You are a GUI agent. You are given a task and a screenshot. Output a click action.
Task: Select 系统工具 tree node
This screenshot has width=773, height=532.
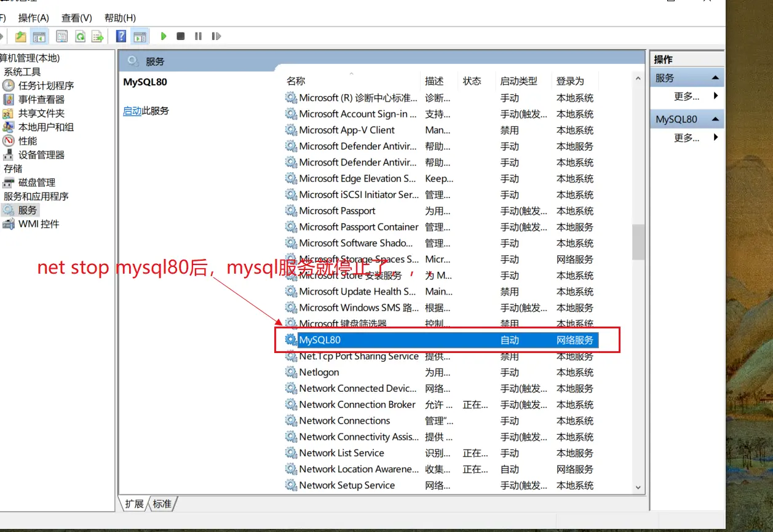coord(22,71)
